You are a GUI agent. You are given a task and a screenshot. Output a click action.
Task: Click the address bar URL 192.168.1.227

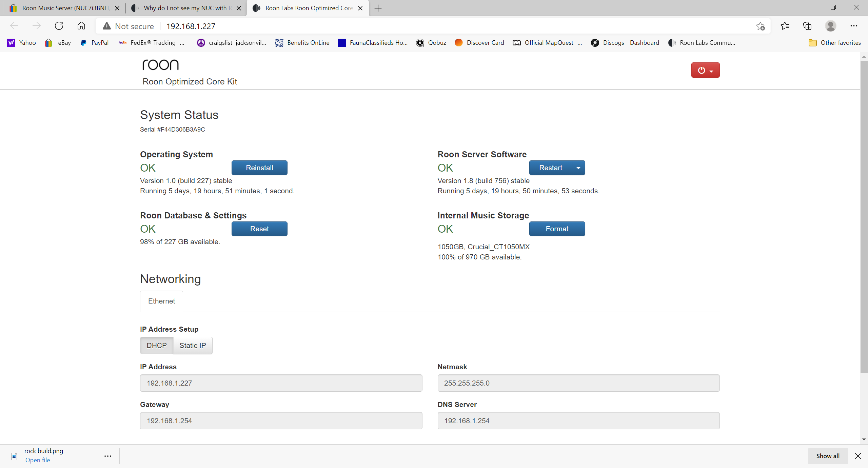point(191,26)
